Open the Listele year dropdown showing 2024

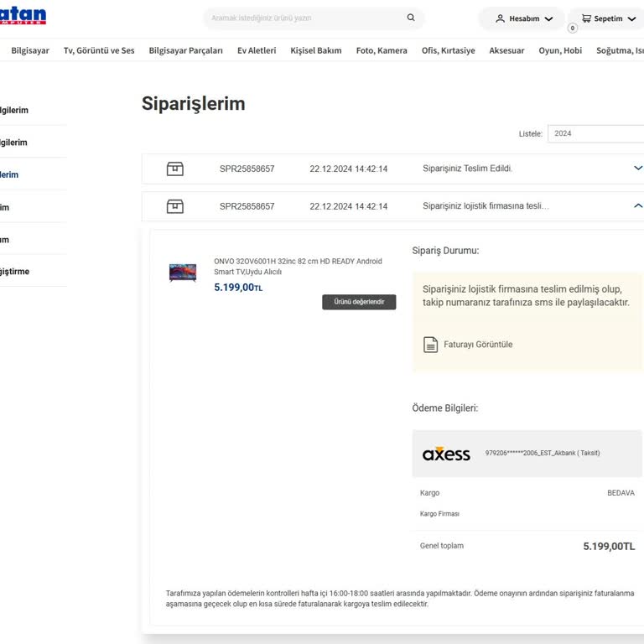(x=595, y=133)
